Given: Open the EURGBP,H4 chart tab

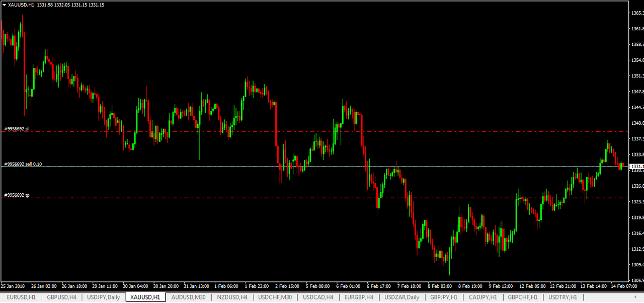Looking at the screenshot, I should pyautogui.click(x=359, y=297).
